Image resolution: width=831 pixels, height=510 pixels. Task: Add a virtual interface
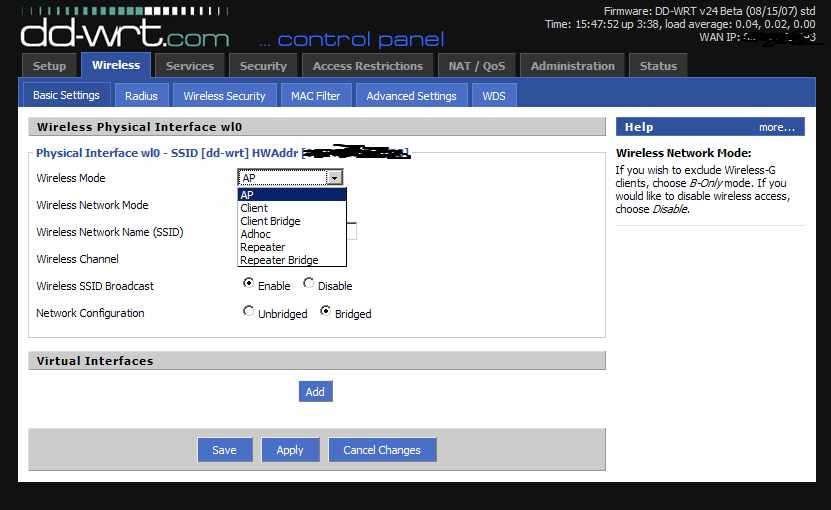(x=315, y=391)
